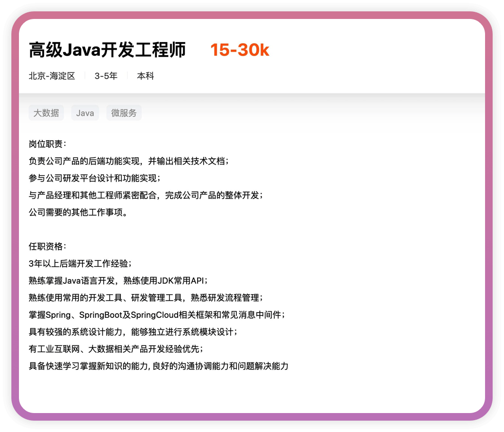The height and width of the screenshot is (432, 504).
Task: Select the 北京-海淀区 location label
Action: 52,76
